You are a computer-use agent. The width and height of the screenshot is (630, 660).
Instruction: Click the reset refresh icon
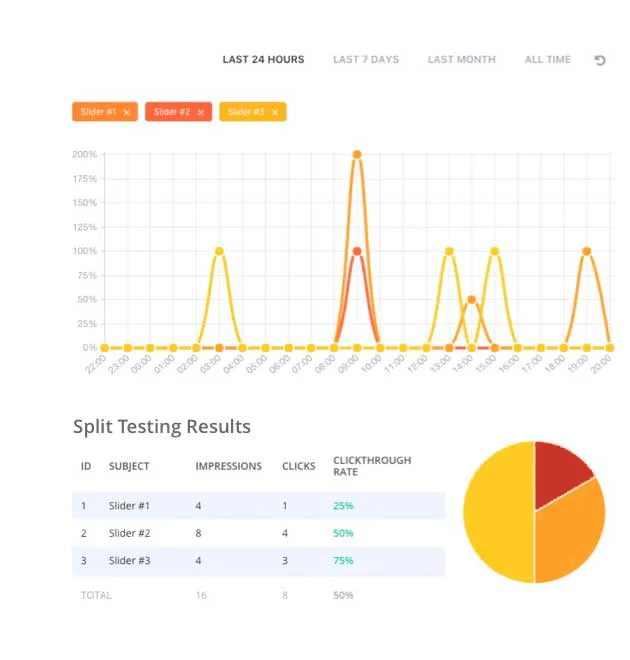[x=600, y=60]
